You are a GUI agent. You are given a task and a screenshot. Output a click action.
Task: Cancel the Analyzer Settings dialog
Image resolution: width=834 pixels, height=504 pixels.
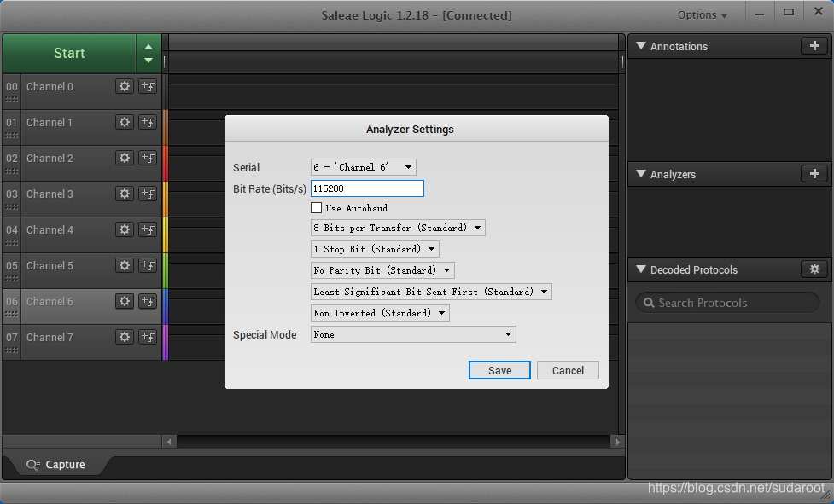pos(568,370)
